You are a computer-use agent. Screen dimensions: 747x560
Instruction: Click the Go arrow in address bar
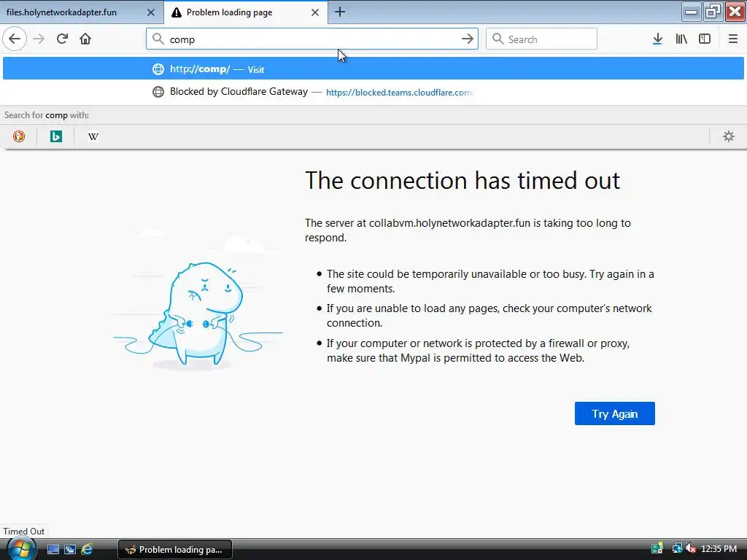pyautogui.click(x=468, y=39)
